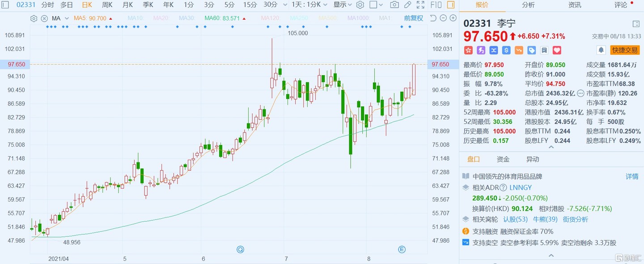Viewport: 644px width, 264px height.
Task: Click the camera screenshot icon
Action: pyautogui.click(x=394, y=5)
